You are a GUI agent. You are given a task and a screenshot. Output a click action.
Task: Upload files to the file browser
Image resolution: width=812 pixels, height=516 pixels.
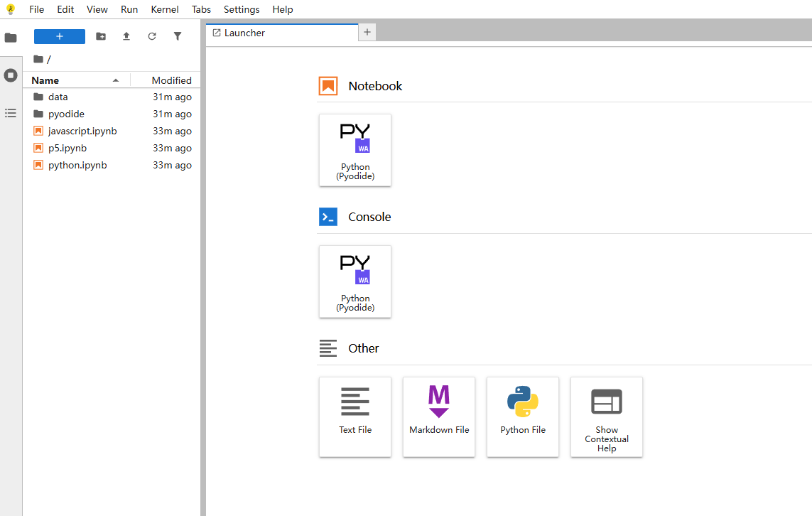click(126, 36)
